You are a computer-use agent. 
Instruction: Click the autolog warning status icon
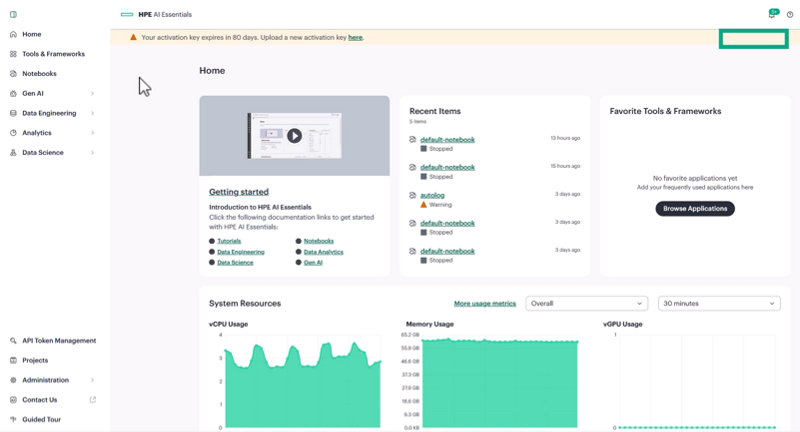[x=423, y=205]
